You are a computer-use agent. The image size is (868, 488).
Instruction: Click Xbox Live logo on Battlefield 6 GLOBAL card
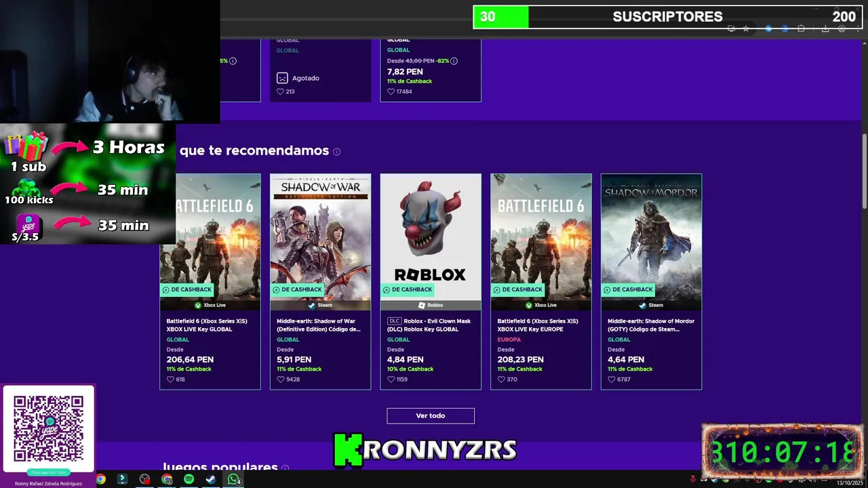[198, 305]
